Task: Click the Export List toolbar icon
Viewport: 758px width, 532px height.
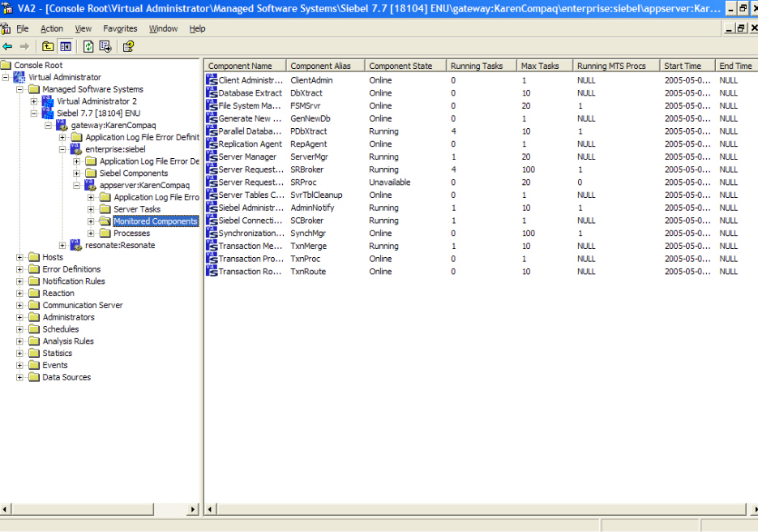Action: point(105,46)
